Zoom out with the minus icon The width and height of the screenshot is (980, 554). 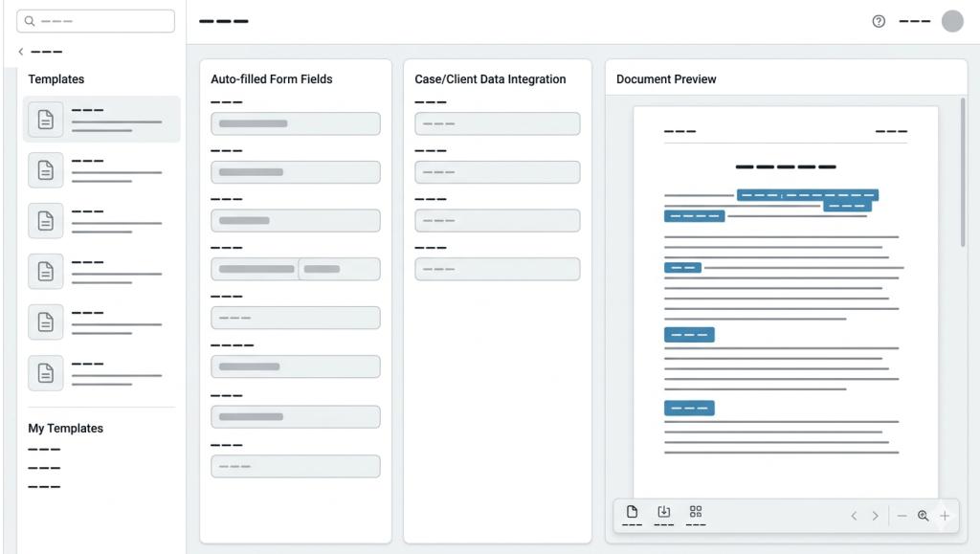902,516
